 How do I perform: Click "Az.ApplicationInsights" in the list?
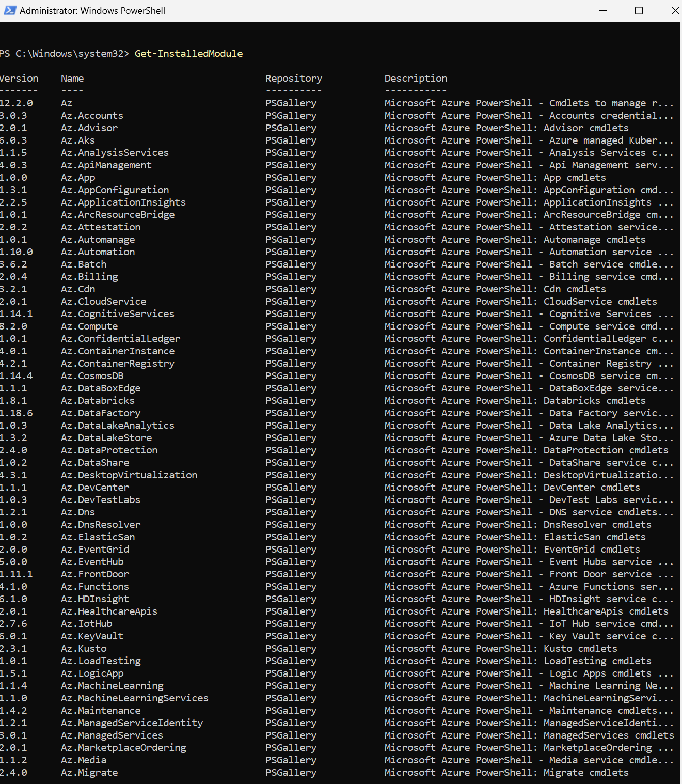click(123, 202)
